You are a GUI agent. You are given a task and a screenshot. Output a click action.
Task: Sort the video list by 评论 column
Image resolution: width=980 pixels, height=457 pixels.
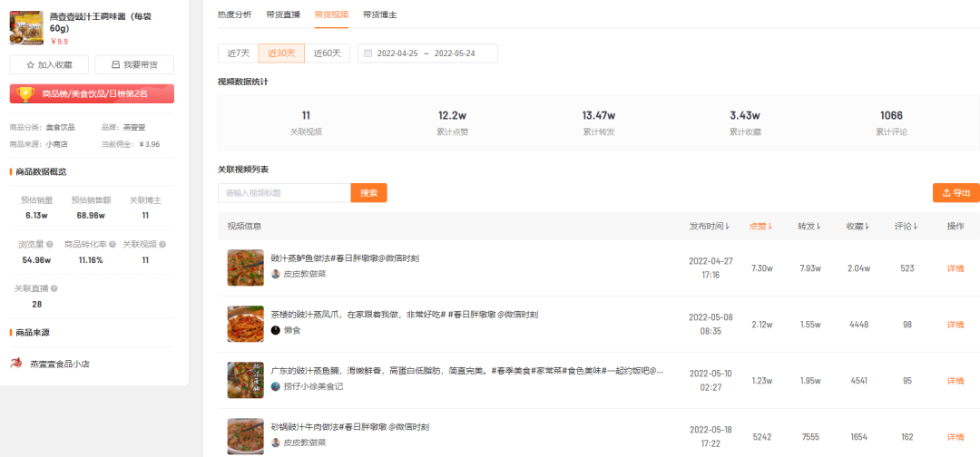(x=906, y=227)
